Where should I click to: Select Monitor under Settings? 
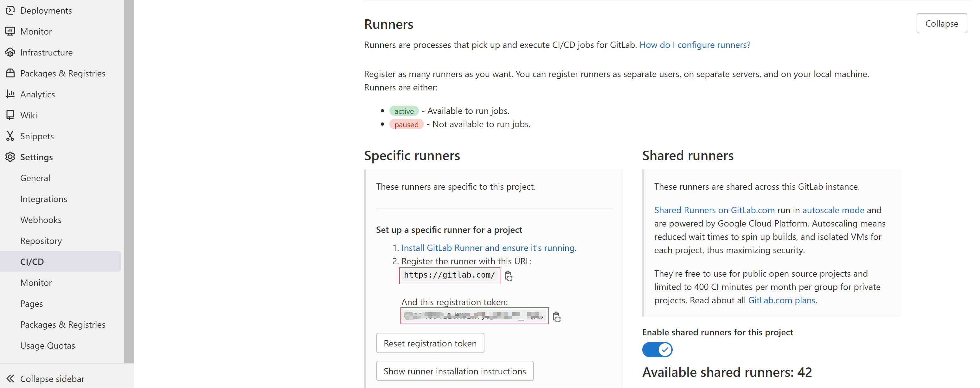coord(36,283)
